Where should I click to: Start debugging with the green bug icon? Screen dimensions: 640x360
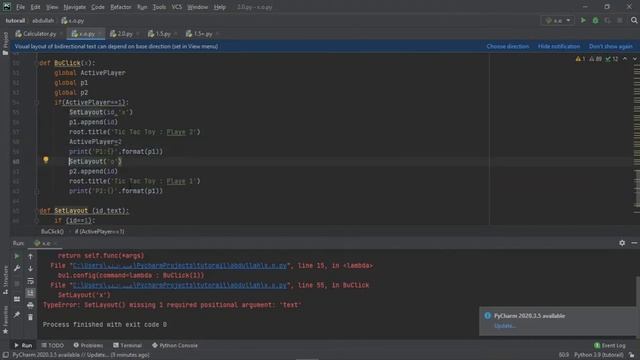click(x=596, y=20)
